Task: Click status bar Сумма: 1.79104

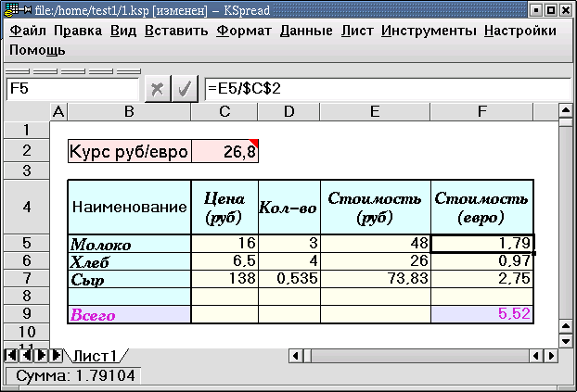Action: (x=75, y=376)
